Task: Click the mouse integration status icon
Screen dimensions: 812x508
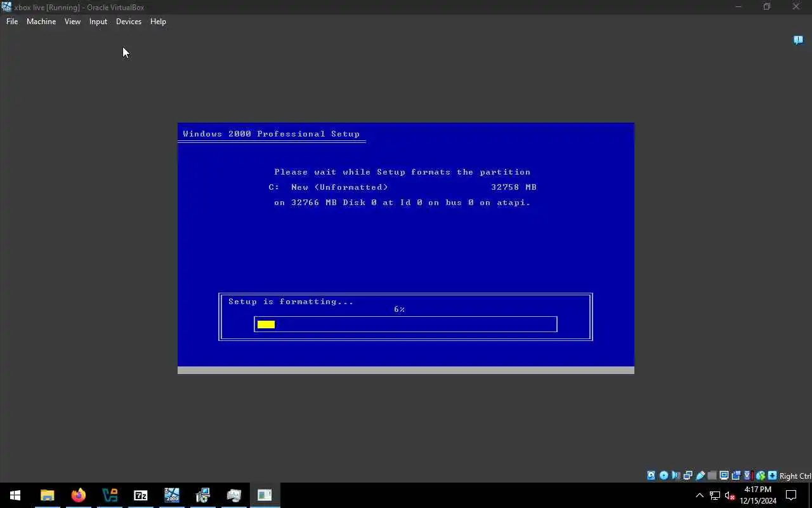Action: (760, 476)
